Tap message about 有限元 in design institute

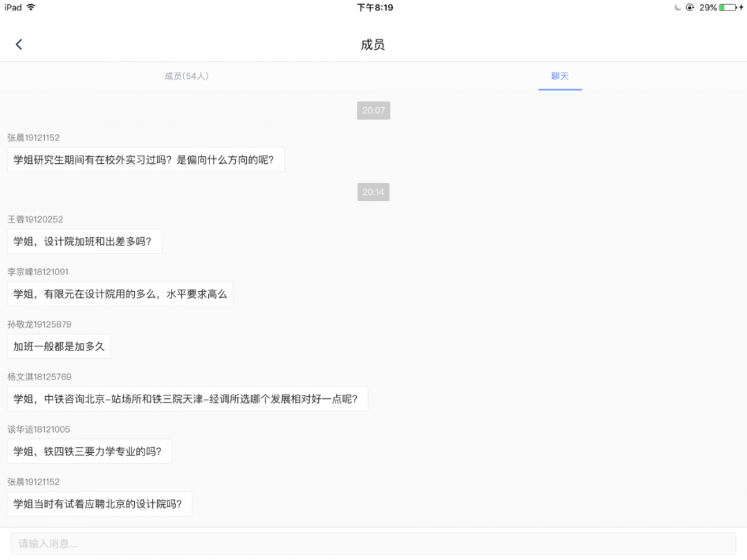click(120, 294)
